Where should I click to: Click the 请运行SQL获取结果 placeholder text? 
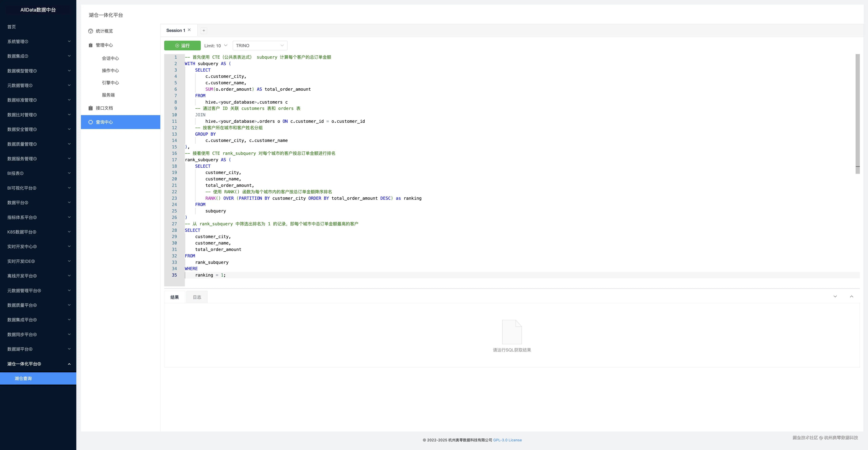pos(512,350)
